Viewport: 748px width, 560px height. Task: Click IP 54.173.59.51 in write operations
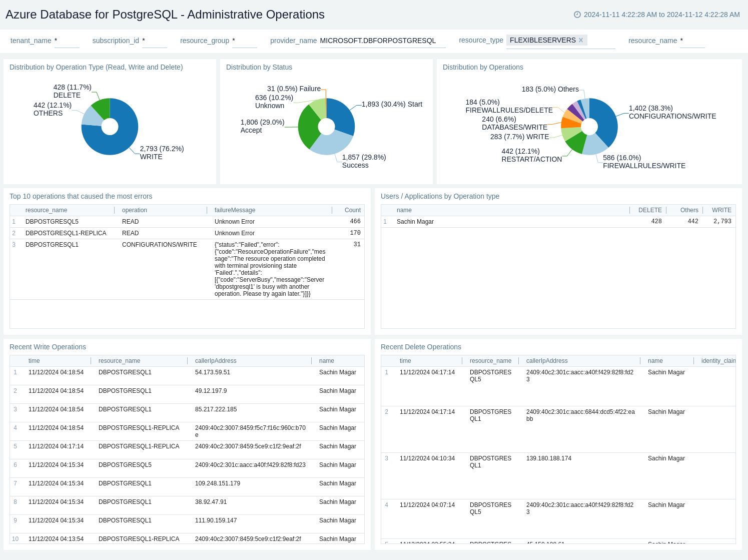tap(213, 372)
